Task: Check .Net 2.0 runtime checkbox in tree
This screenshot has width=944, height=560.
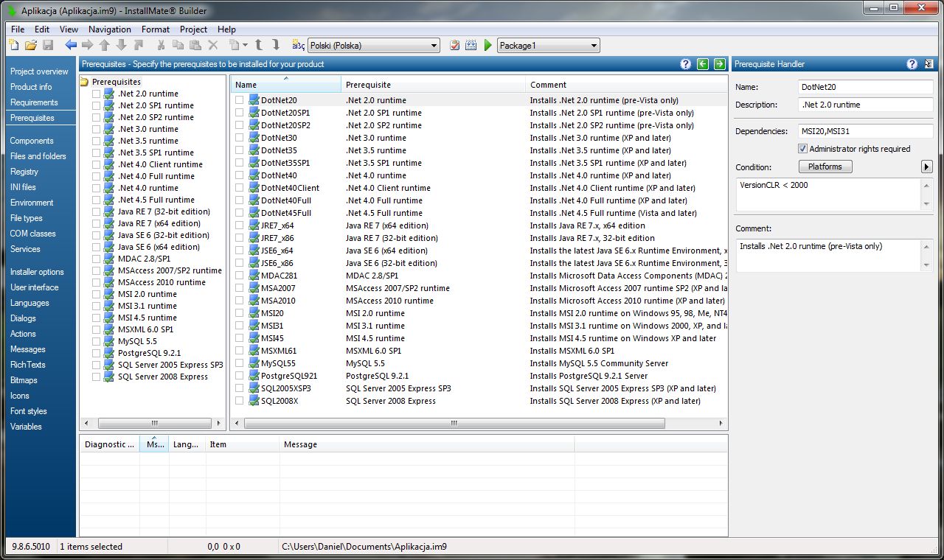Action: 96,94
